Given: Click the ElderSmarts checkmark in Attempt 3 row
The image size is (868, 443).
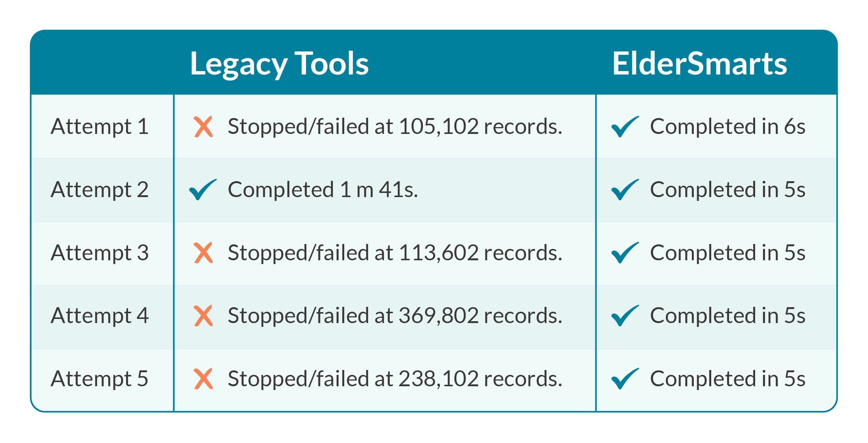Looking at the screenshot, I should [x=625, y=252].
